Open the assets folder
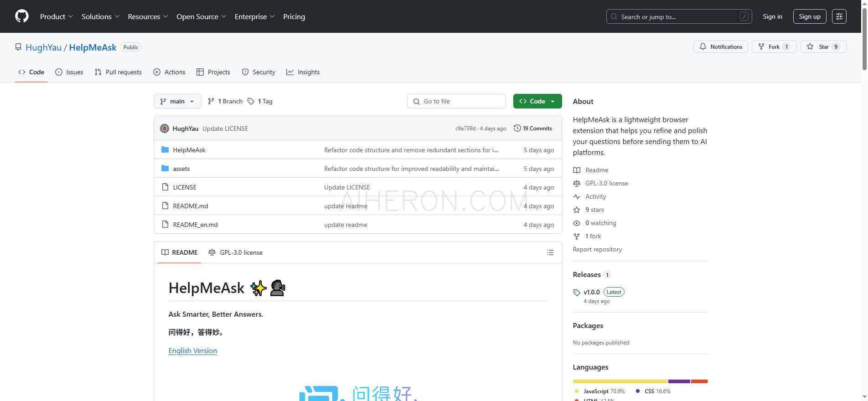The width and height of the screenshot is (868, 401). tap(181, 169)
